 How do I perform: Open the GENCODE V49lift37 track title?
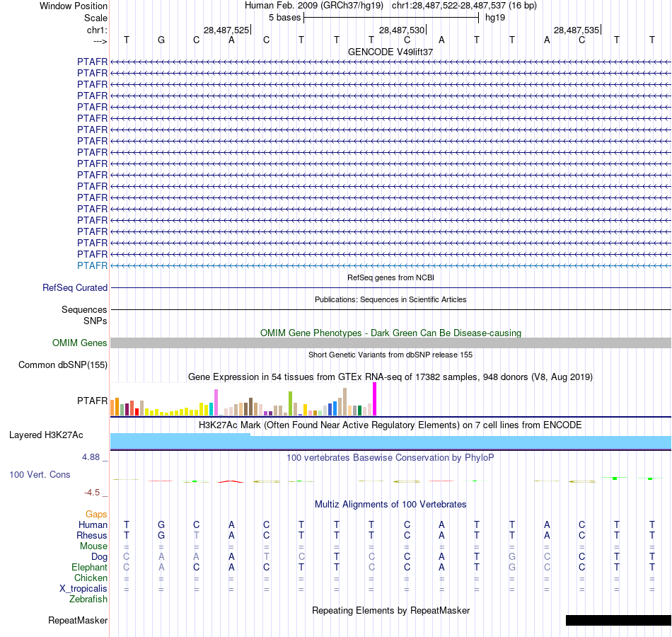click(390, 52)
